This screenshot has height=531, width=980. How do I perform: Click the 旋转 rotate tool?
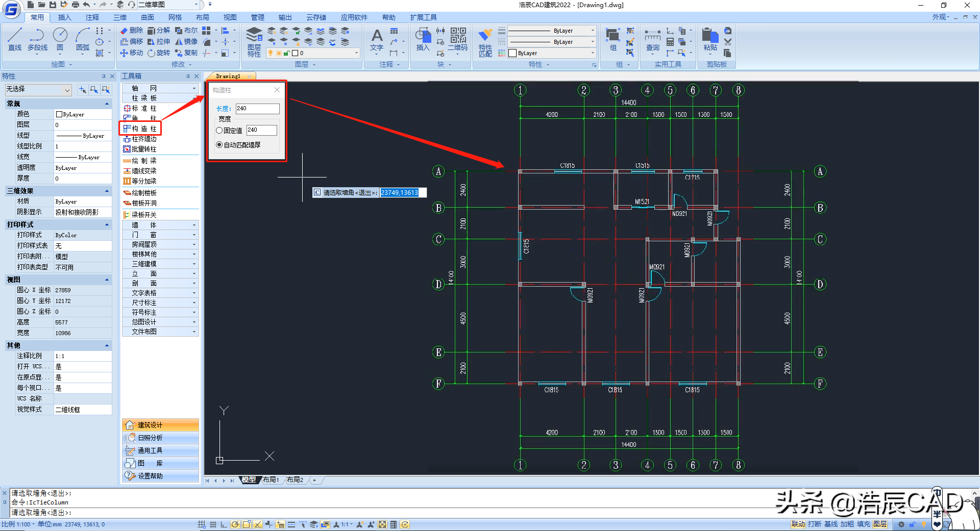[159, 53]
